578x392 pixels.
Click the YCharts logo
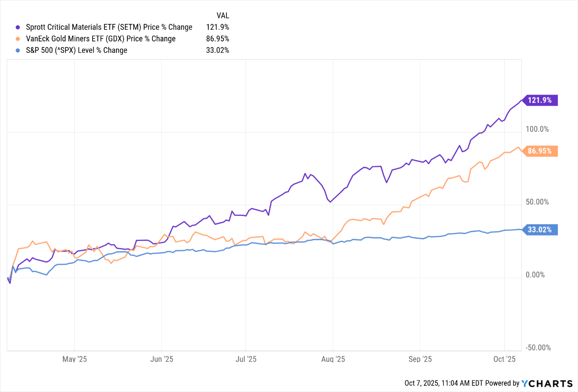[x=547, y=383]
